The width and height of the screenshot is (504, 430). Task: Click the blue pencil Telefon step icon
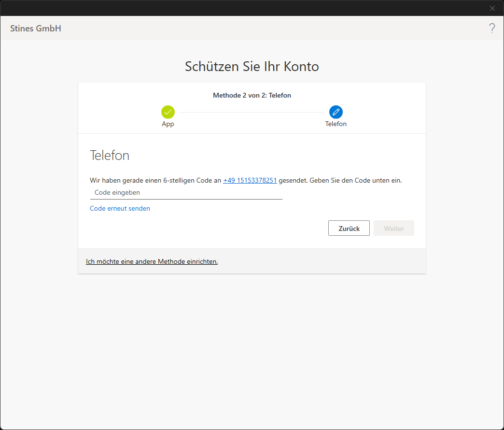pos(336,112)
